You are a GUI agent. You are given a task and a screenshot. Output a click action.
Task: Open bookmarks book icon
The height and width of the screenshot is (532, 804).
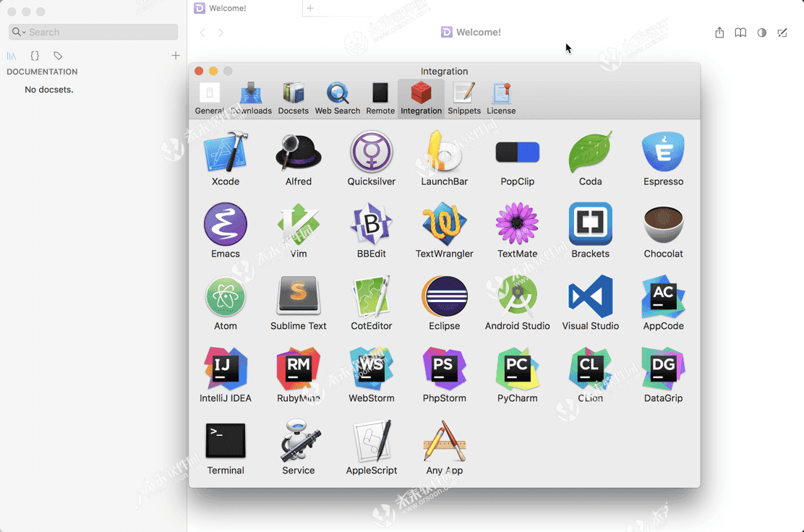pyautogui.click(x=740, y=33)
